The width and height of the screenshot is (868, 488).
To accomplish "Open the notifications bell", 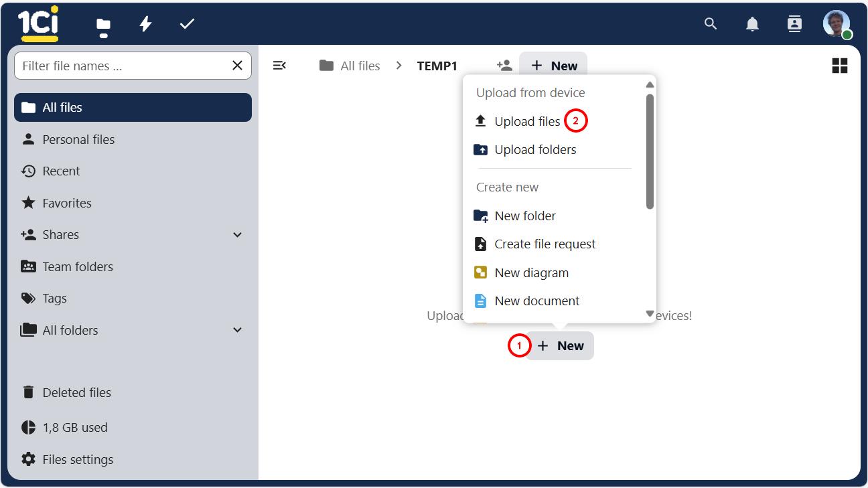I will [x=752, y=24].
